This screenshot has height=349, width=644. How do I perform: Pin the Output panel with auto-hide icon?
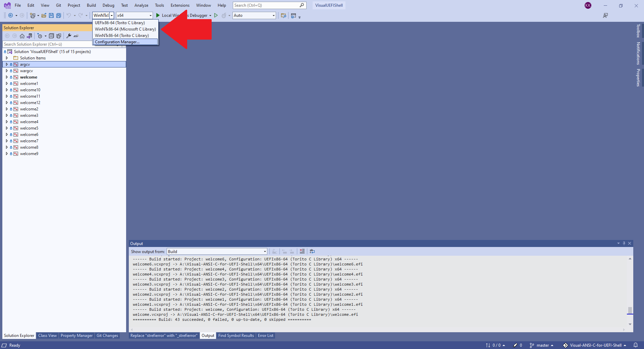tap(624, 243)
